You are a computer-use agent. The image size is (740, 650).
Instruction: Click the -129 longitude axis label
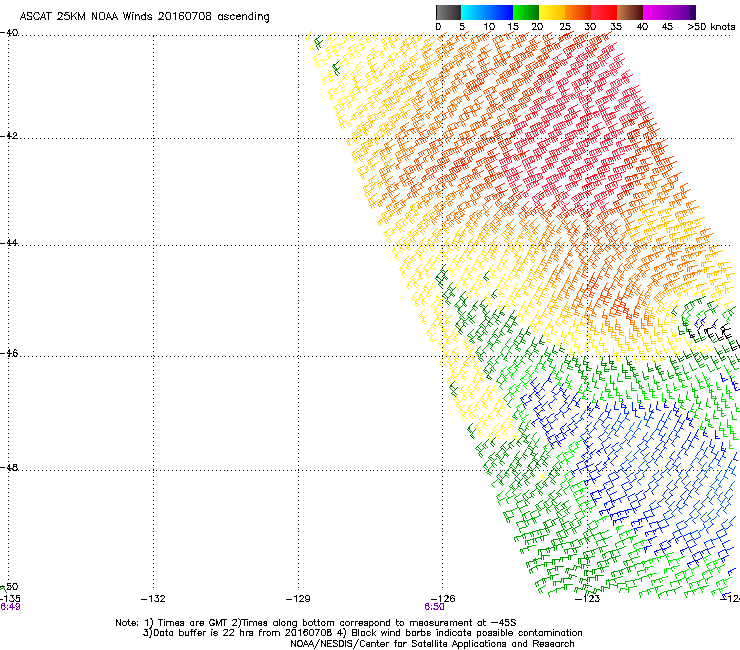point(298,599)
